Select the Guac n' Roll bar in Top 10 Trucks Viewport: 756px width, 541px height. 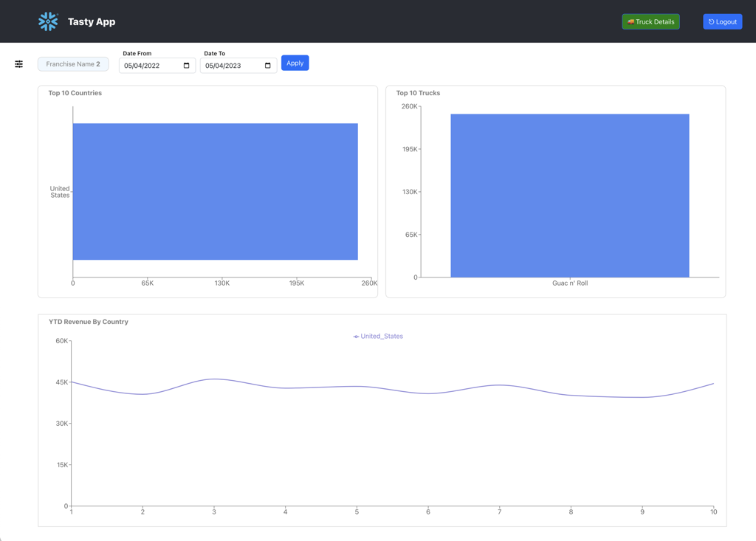[569, 196]
